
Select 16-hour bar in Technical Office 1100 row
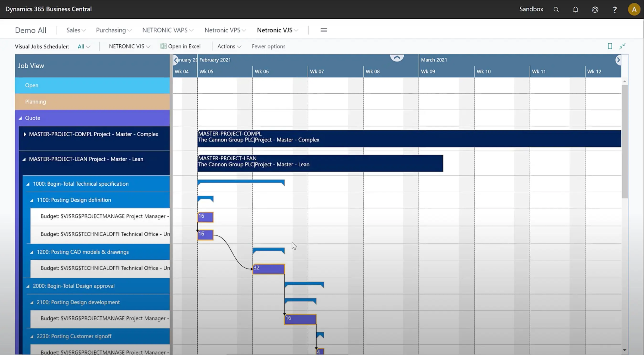click(206, 235)
